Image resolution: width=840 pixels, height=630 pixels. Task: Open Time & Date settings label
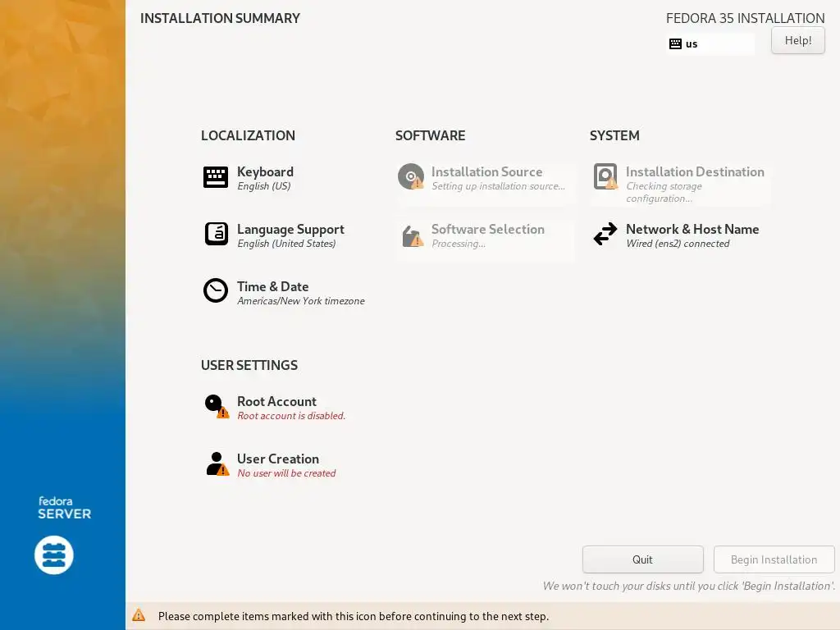[x=272, y=286]
